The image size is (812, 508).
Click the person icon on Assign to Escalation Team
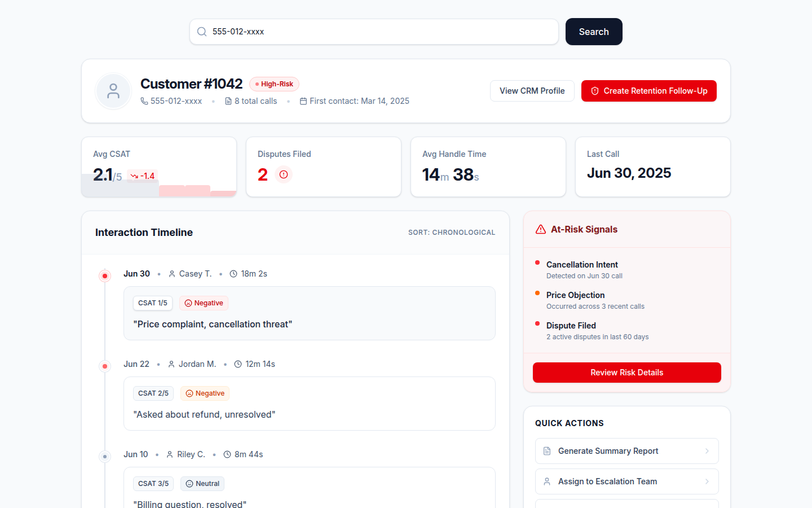click(x=547, y=481)
